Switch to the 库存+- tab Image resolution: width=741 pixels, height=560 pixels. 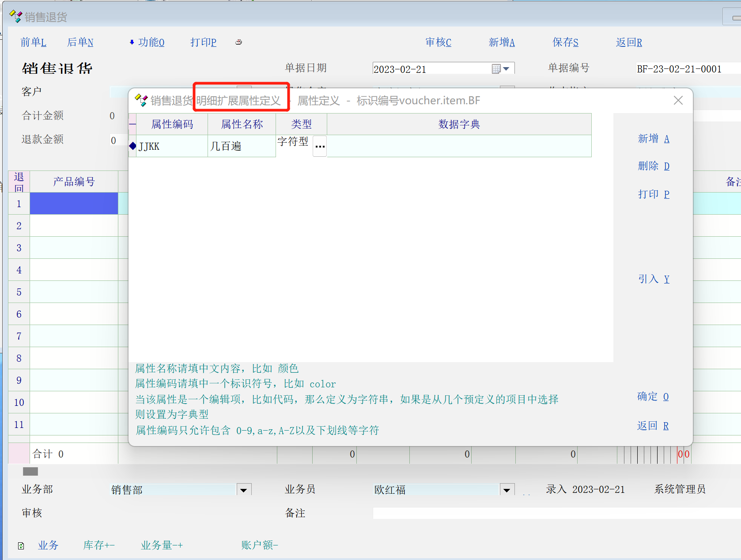point(99,545)
